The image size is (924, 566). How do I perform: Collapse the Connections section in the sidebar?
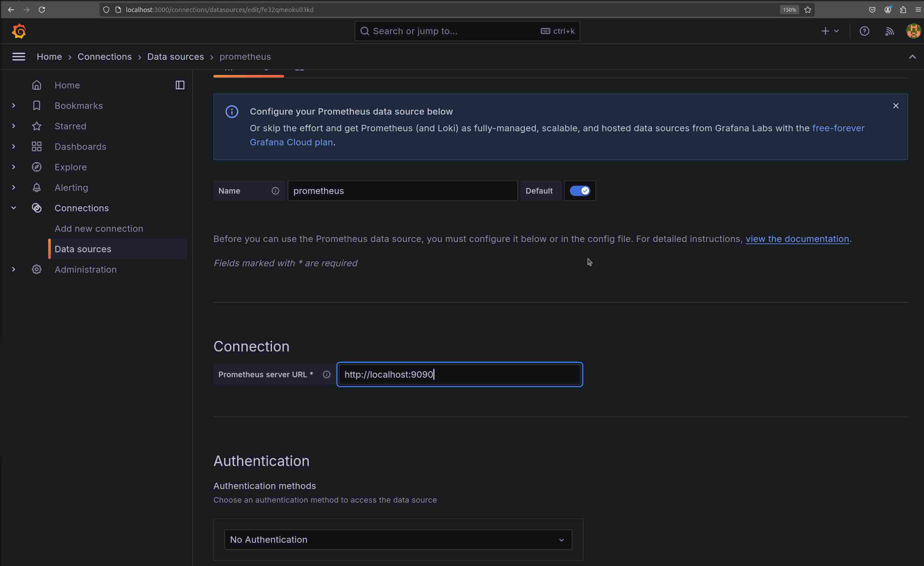tap(13, 208)
